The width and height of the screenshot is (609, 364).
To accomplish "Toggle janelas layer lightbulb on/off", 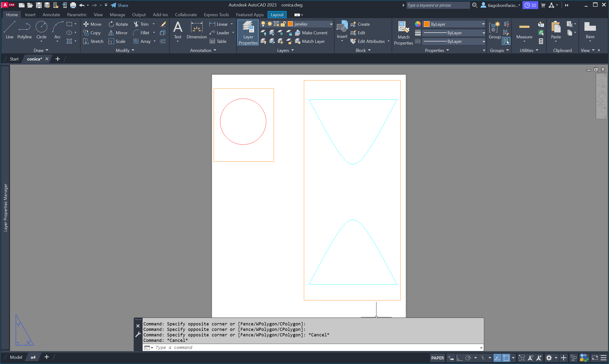I will coord(263,24).
